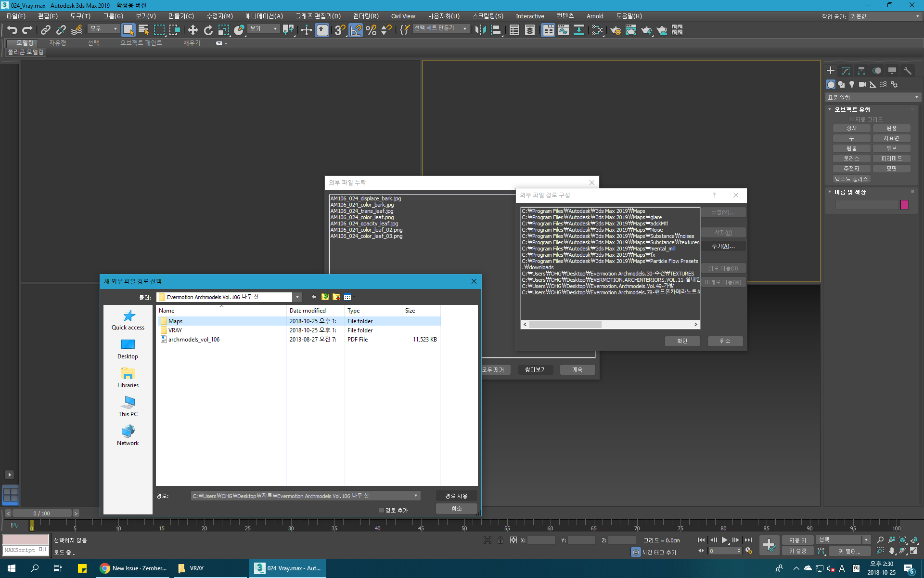
Task: Click the time slider 0/100 handle
Action: 42,513
